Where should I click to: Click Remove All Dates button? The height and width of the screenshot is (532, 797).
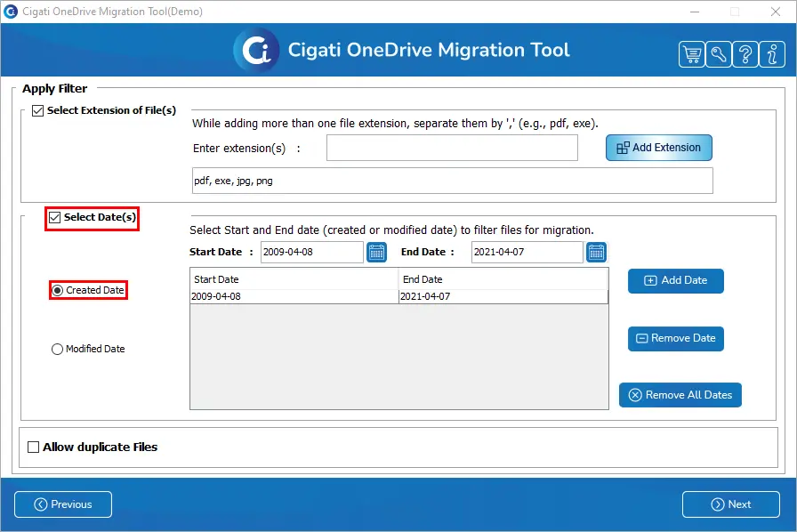680,395
